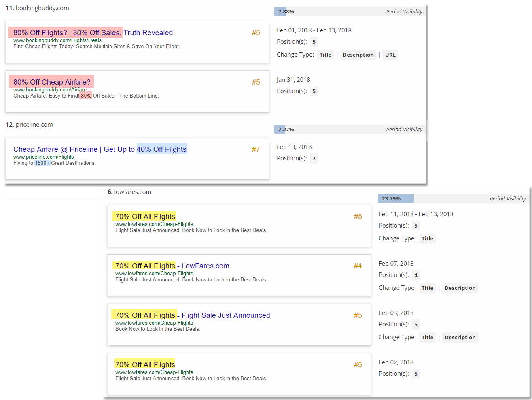
Task: Click the #4 rank on the LowFares.com ad
Action: pos(358,266)
